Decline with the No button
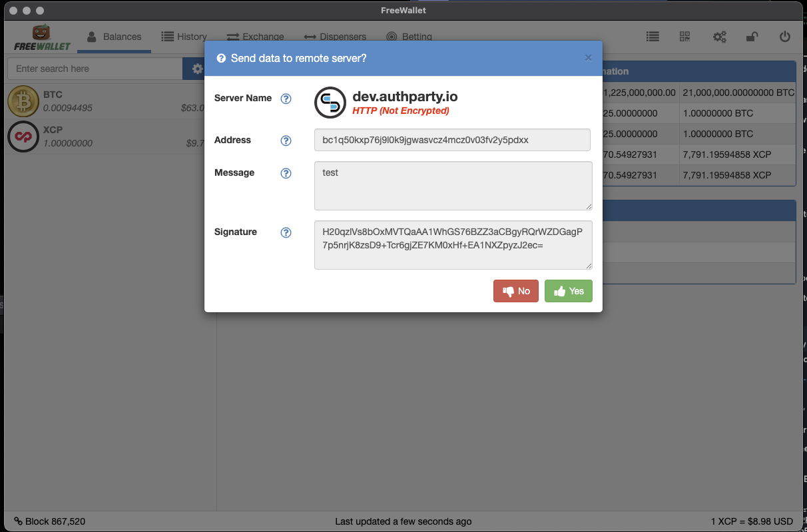 click(x=516, y=291)
